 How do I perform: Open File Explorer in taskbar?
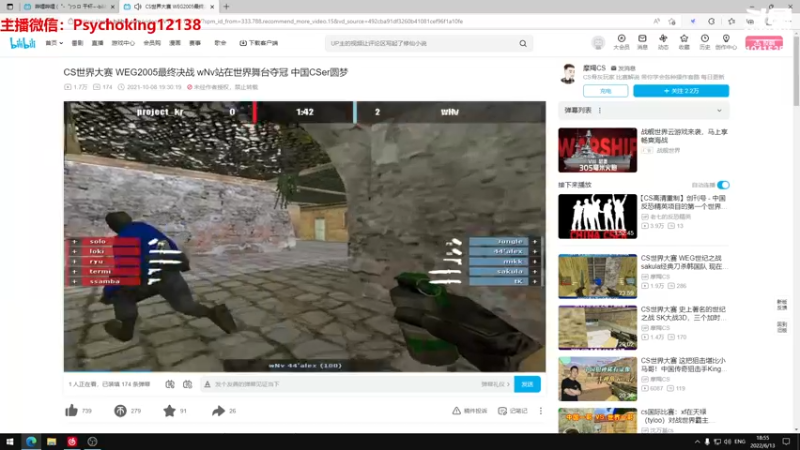click(52, 441)
